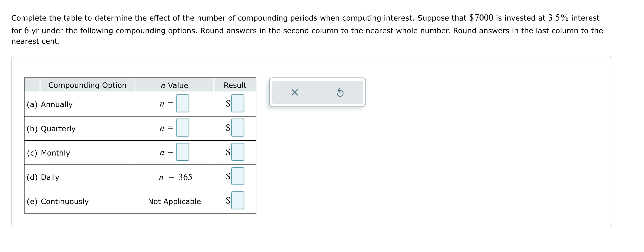
Task: Click the undo reset arrow icon
Action: coord(340,92)
